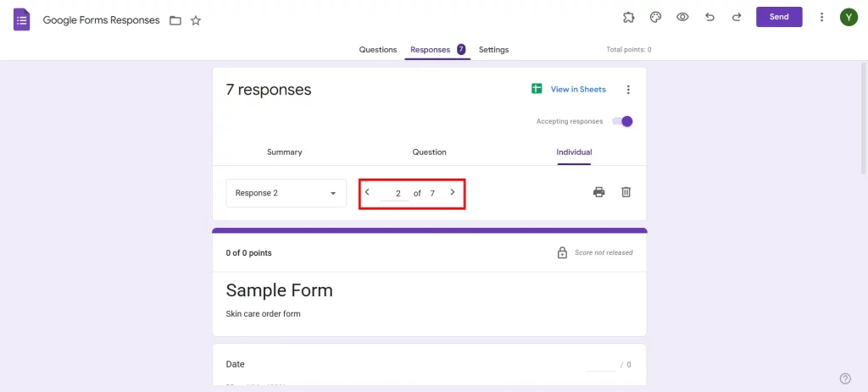Go to the previous response
The image size is (868, 392).
(367, 192)
